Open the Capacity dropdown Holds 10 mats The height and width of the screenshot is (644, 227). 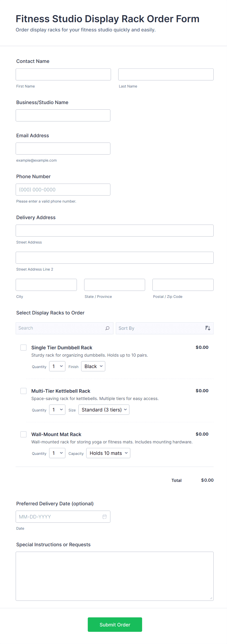click(108, 453)
